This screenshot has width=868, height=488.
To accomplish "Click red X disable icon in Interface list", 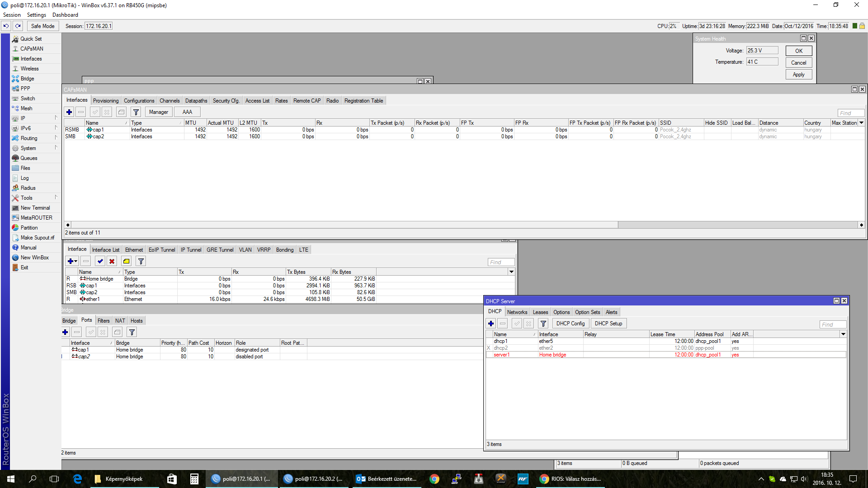I will point(112,261).
